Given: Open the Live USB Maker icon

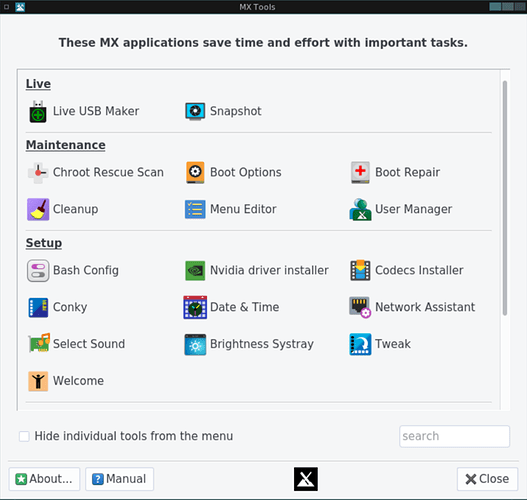Looking at the screenshot, I should pos(38,112).
